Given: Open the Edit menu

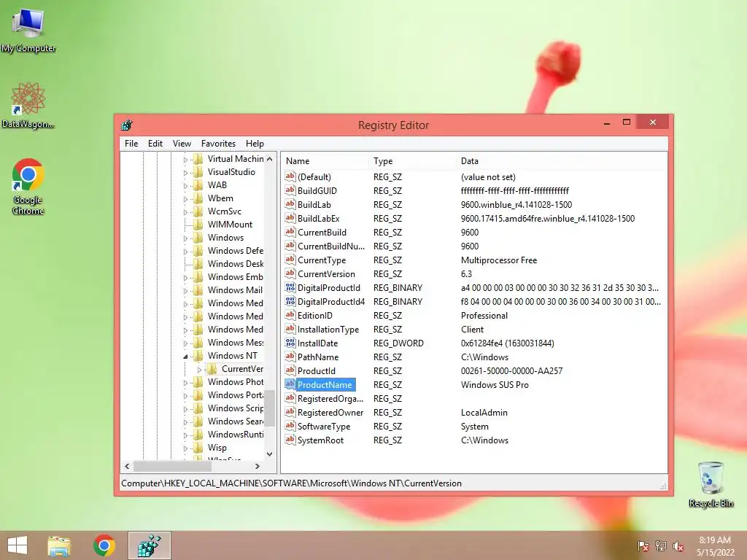Looking at the screenshot, I should click(x=155, y=144).
